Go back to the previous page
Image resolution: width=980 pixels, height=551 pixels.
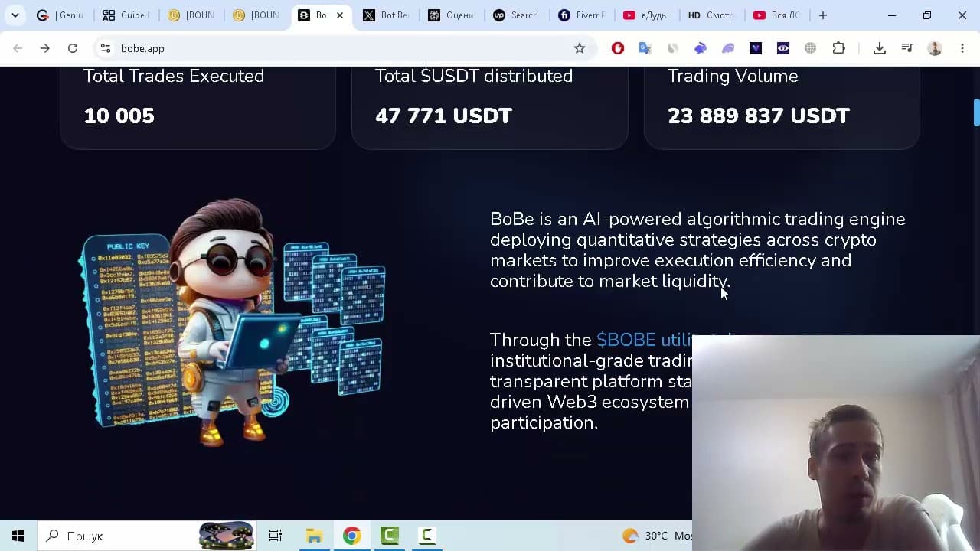click(18, 48)
